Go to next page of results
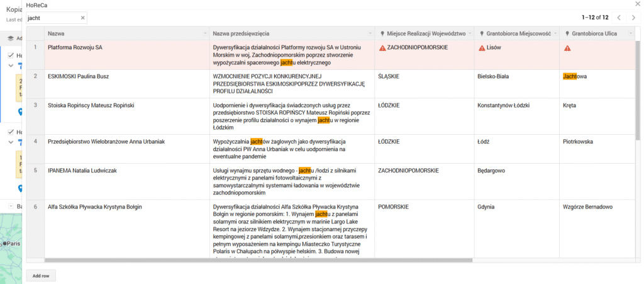 633,18
